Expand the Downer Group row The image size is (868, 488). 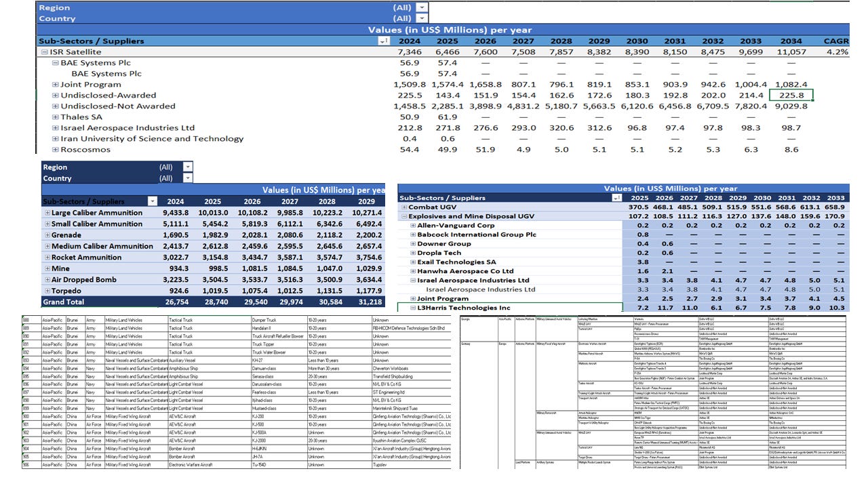coord(413,243)
